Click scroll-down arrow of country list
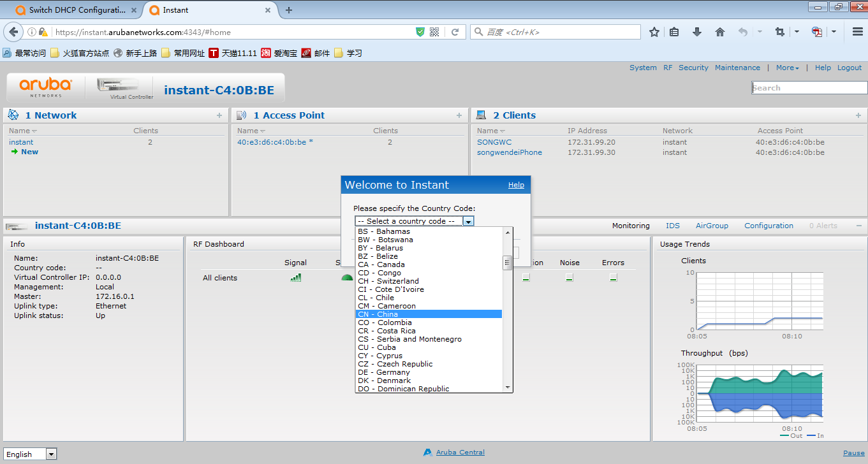This screenshot has width=868, height=464. click(x=508, y=387)
